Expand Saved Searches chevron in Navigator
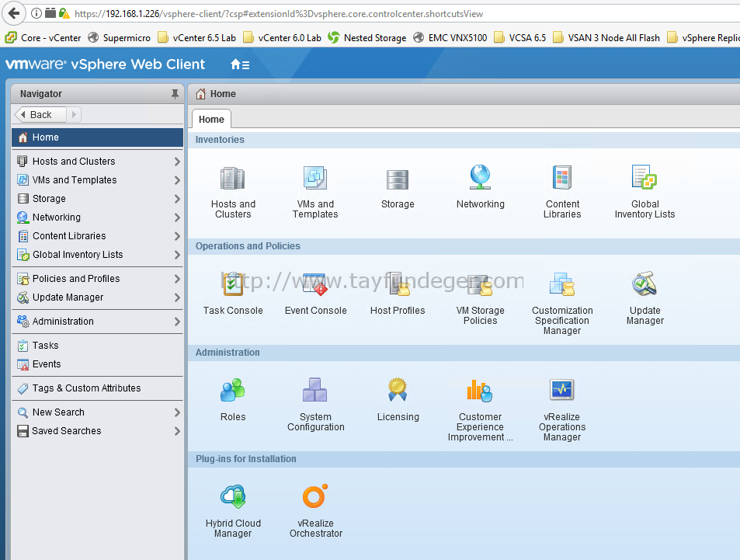740x560 pixels. tap(177, 431)
